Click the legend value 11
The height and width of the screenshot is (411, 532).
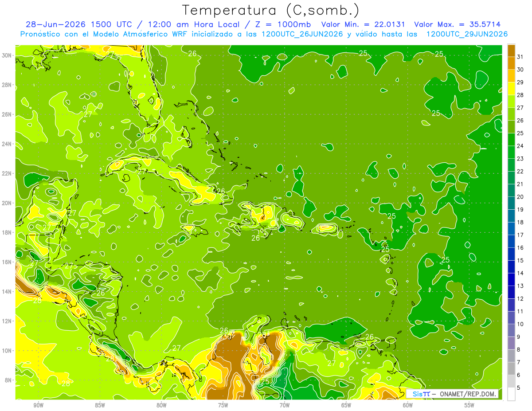click(520, 312)
